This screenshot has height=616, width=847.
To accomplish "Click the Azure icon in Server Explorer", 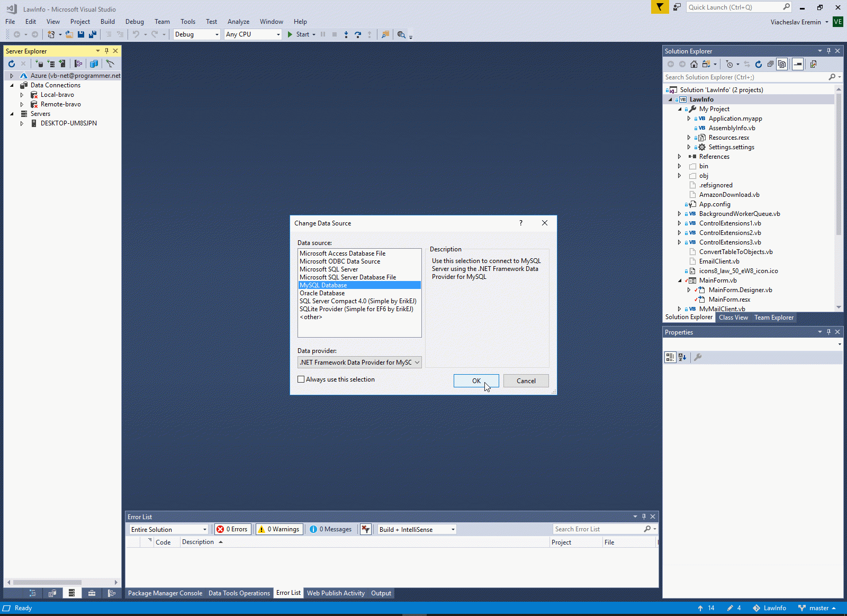I will pos(23,76).
